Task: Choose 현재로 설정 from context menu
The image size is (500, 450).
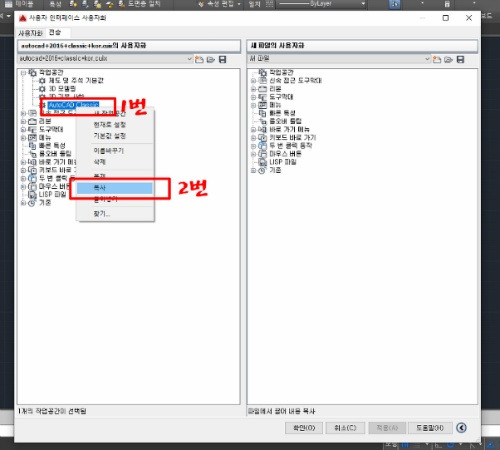Action: click(x=110, y=125)
